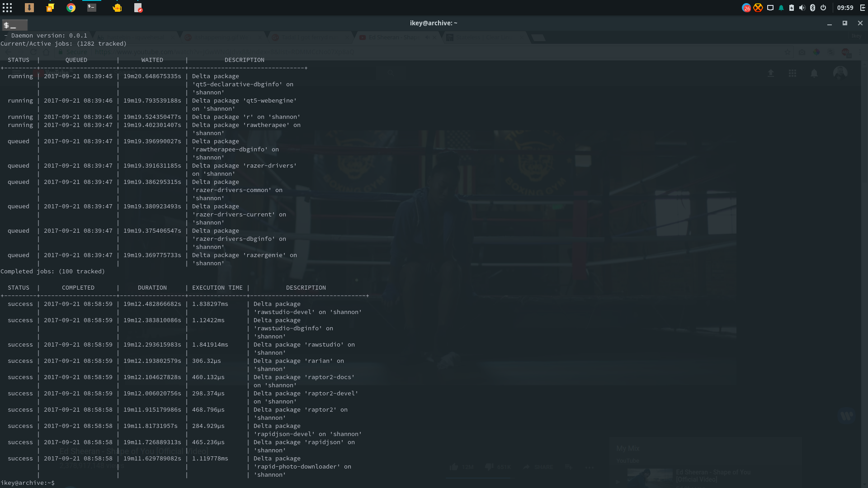Open the volume control in tray

click(x=802, y=8)
